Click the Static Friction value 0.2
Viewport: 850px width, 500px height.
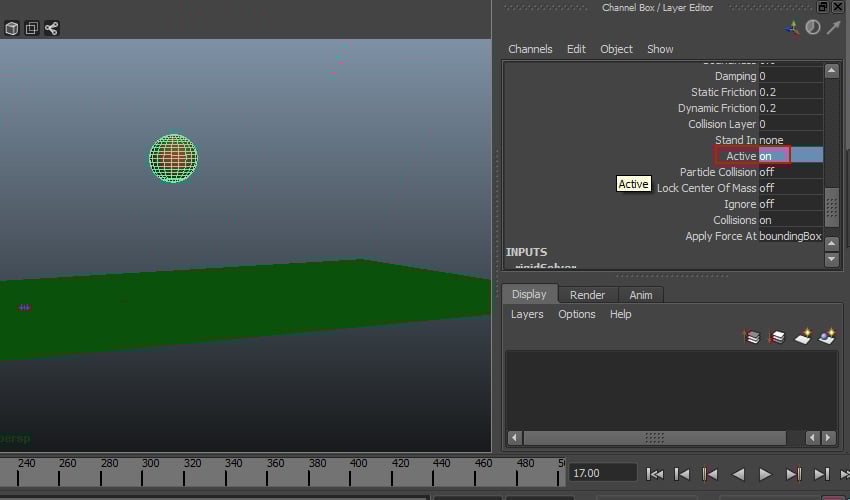click(790, 92)
